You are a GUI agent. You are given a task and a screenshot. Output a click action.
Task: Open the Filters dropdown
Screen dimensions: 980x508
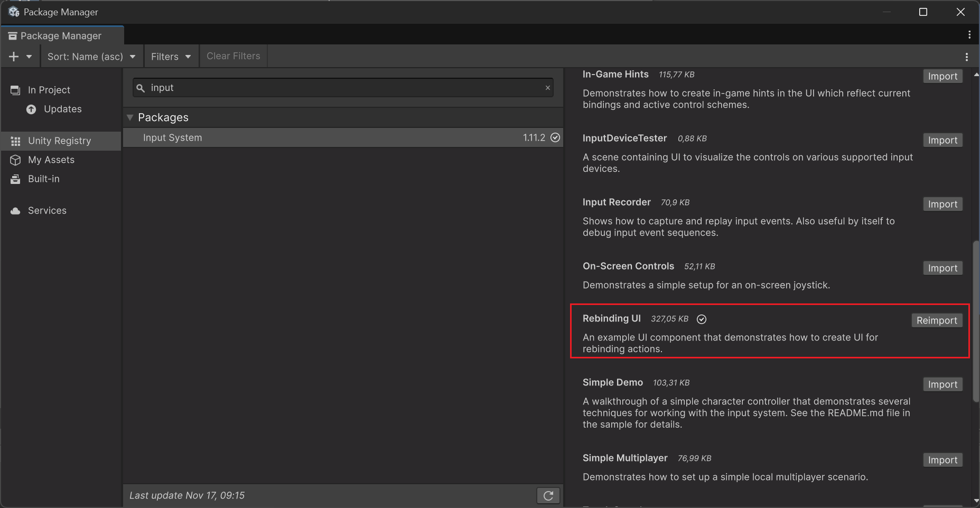coord(171,56)
